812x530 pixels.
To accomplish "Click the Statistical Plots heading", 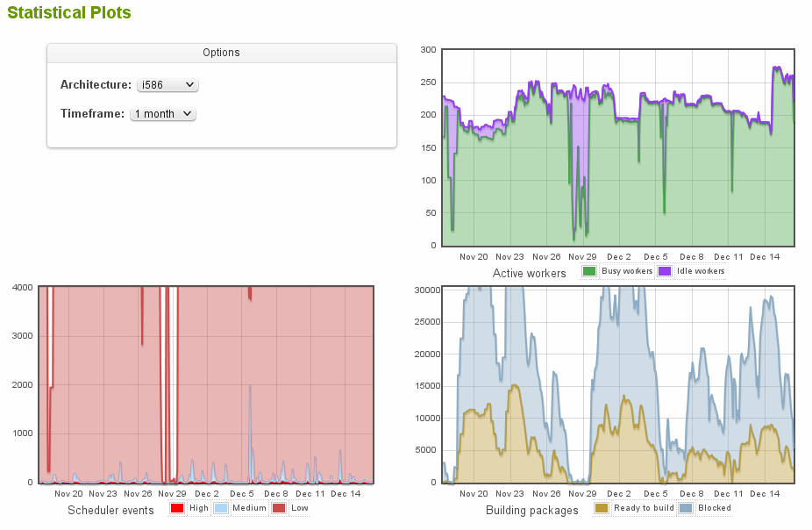I will pyautogui.click(x=69, y=12).
